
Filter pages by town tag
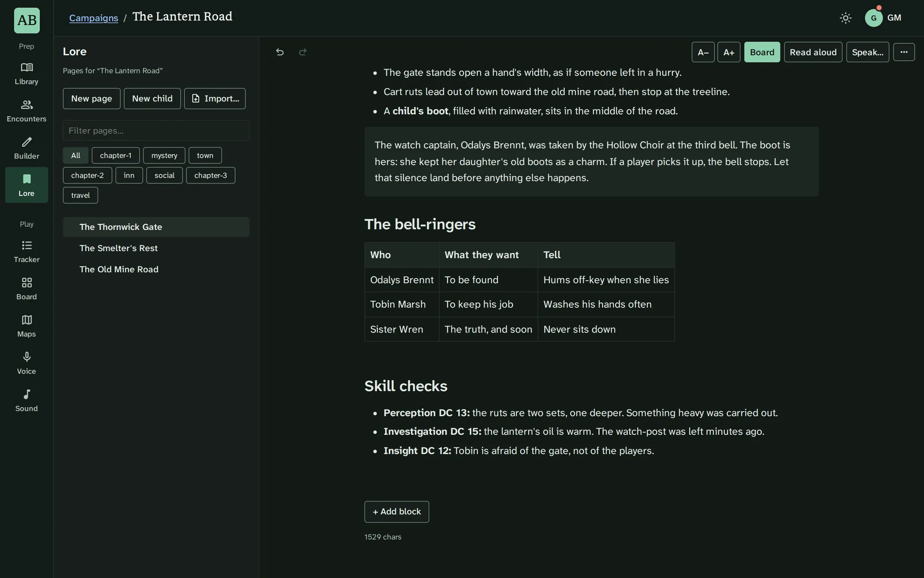click(x=205, y=155)
